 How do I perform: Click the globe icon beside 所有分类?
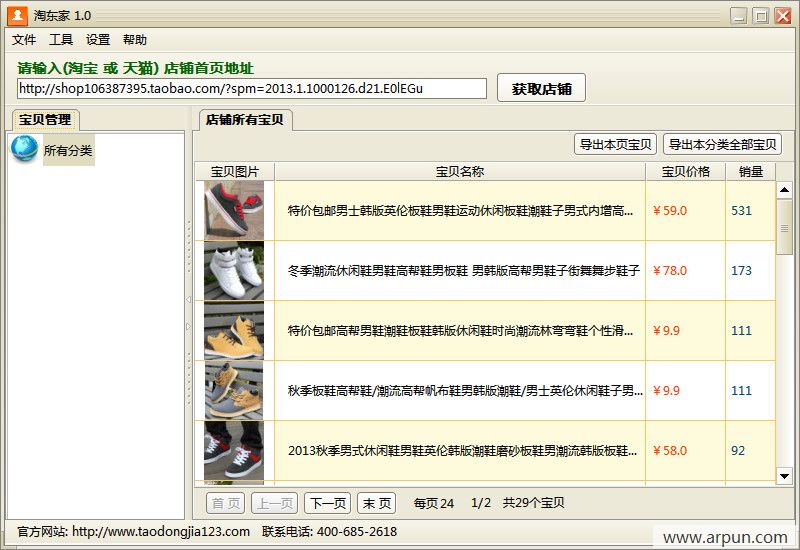pos(24,149)
